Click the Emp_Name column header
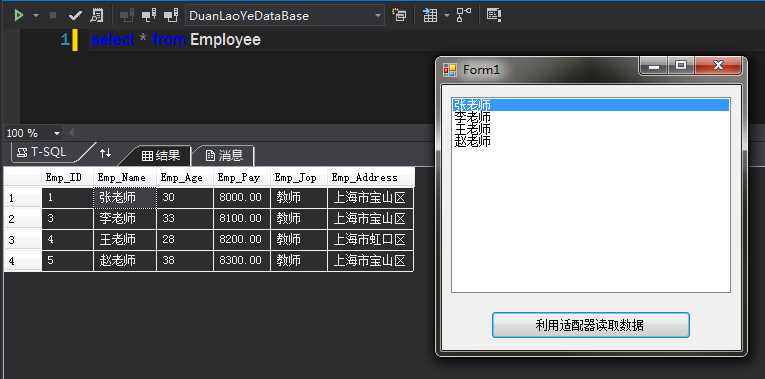The height and width of the screenshot is (379, 765). [124, 178]
